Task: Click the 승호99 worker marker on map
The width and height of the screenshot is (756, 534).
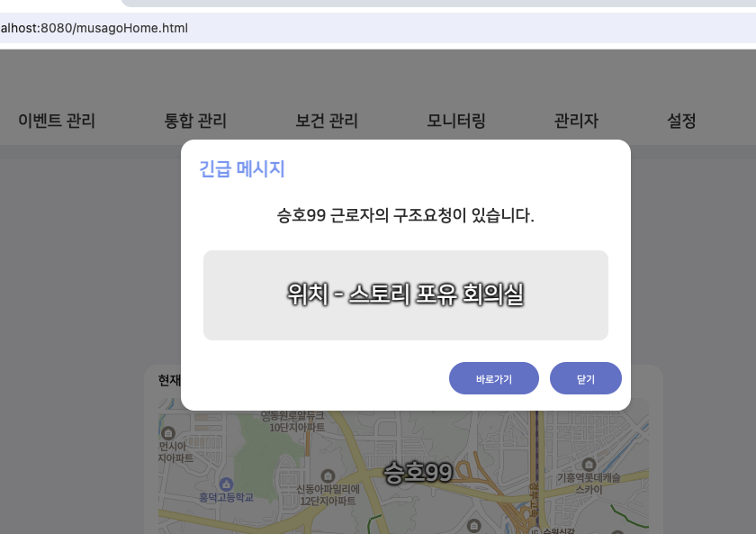Action: click(418, 473)
